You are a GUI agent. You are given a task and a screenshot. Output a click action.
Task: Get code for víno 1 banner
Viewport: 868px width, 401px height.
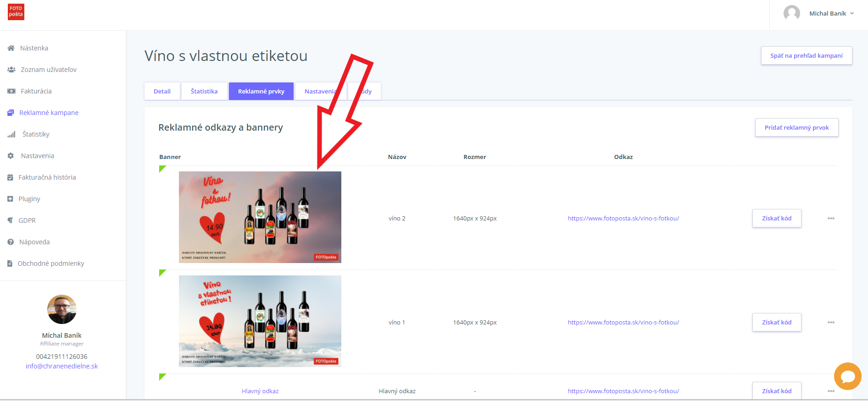coord(777,322)
